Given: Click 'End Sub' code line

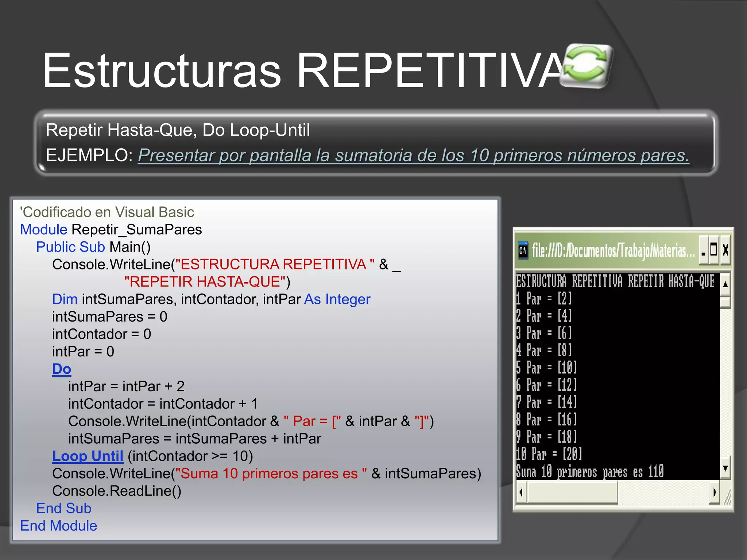Looking at the screenshot, I should (x=64, y=508).
